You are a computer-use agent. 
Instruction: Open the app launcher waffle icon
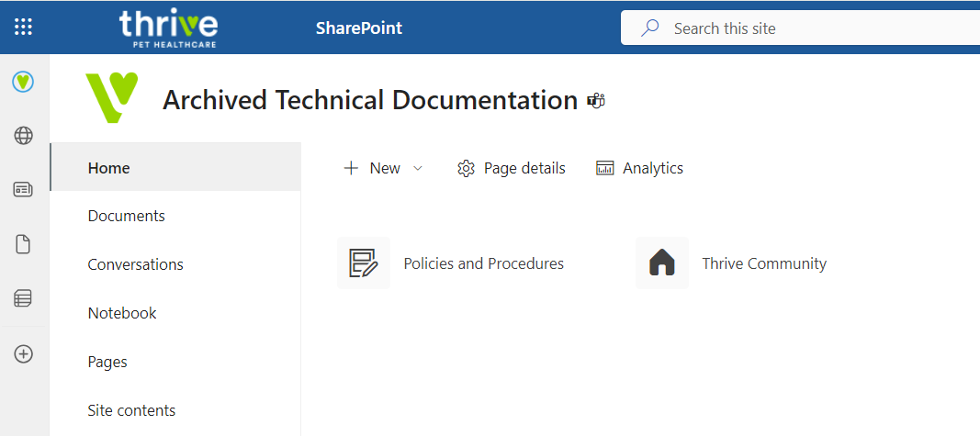(x=24, y=28)
